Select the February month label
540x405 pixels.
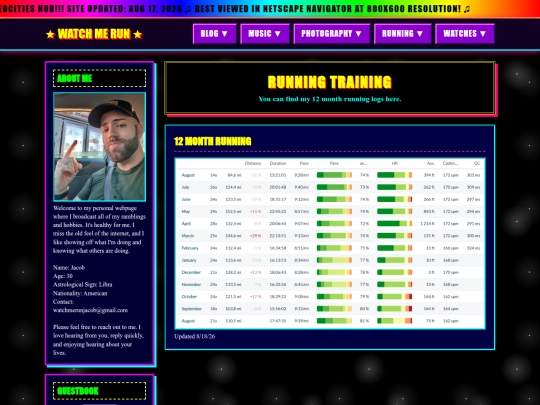coord(190,248)
